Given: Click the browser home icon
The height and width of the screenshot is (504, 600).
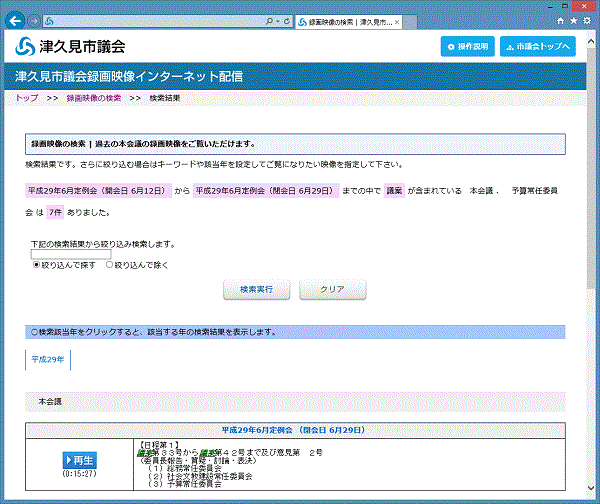Looking at the screenshot, I should tap(560, 21).
